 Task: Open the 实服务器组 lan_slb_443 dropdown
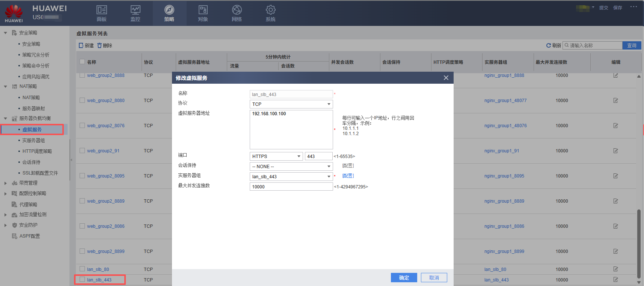tap(291, 176)
